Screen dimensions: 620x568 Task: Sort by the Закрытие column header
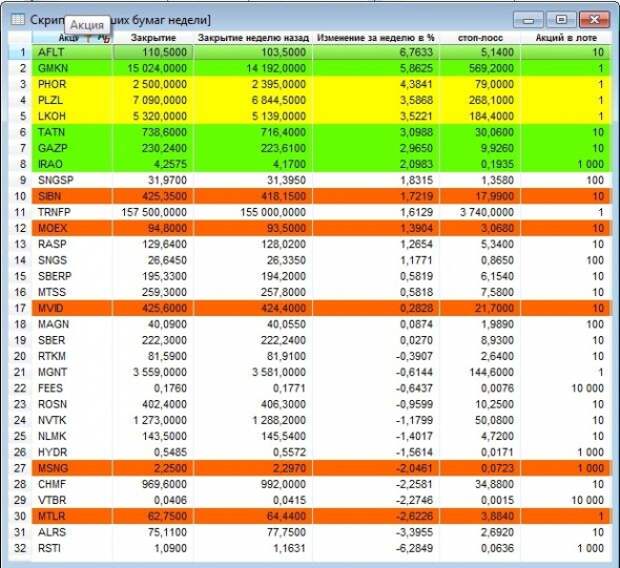pyautogui.click(x=153, y=38)
